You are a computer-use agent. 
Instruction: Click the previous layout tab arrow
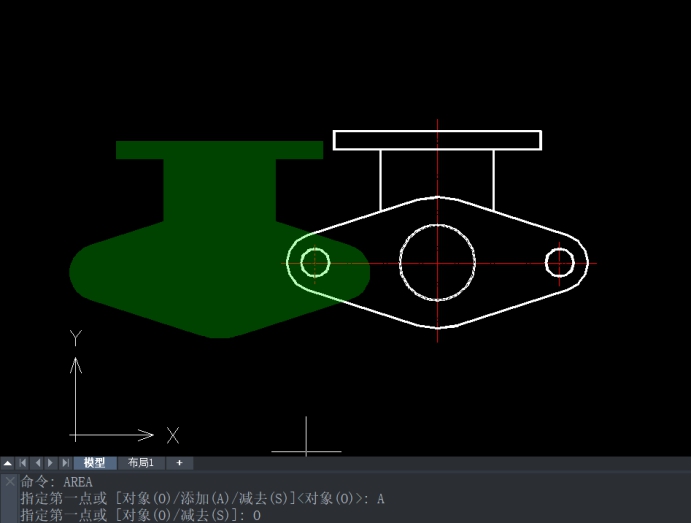[x=37, y=463]
